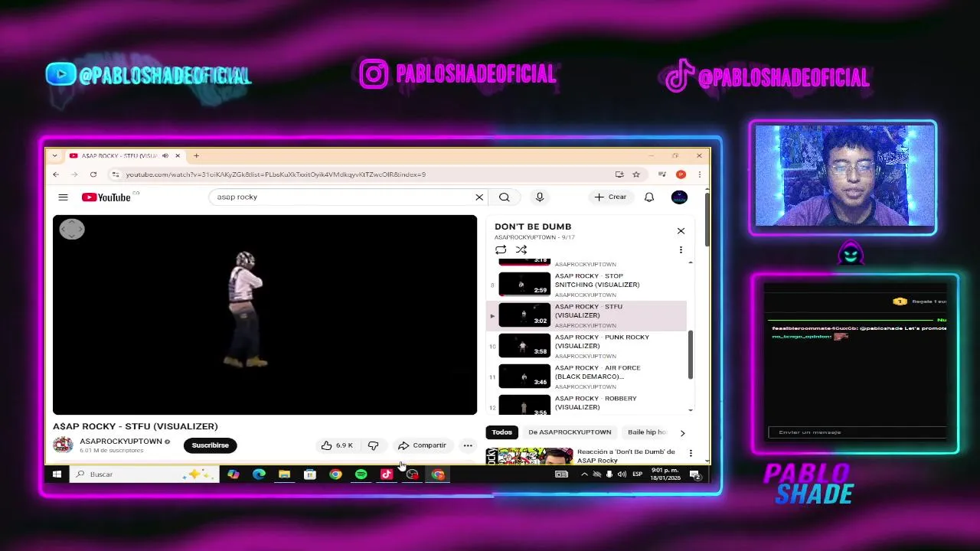The image size is (980, 551).
Task: Click the playlist scrollbar thumb
Action: click(x=690, y=355)
